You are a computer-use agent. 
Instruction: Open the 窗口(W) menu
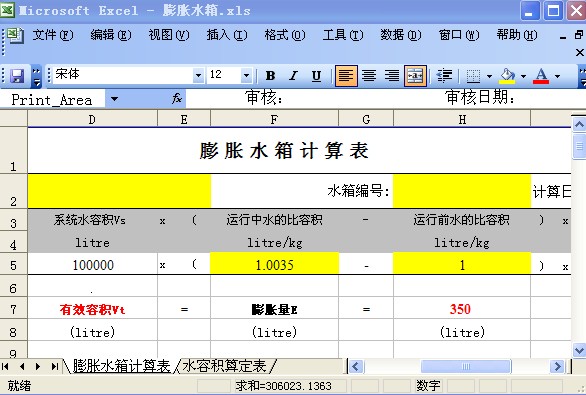click(459, 35)
